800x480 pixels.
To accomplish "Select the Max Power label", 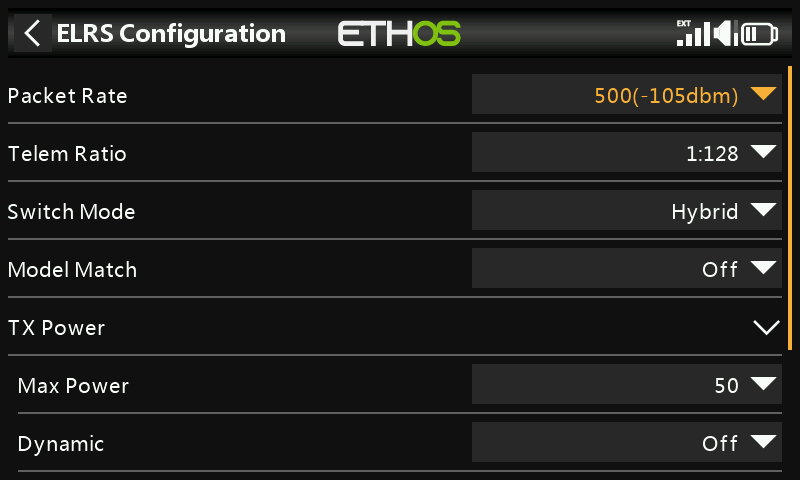I will 73,385.
